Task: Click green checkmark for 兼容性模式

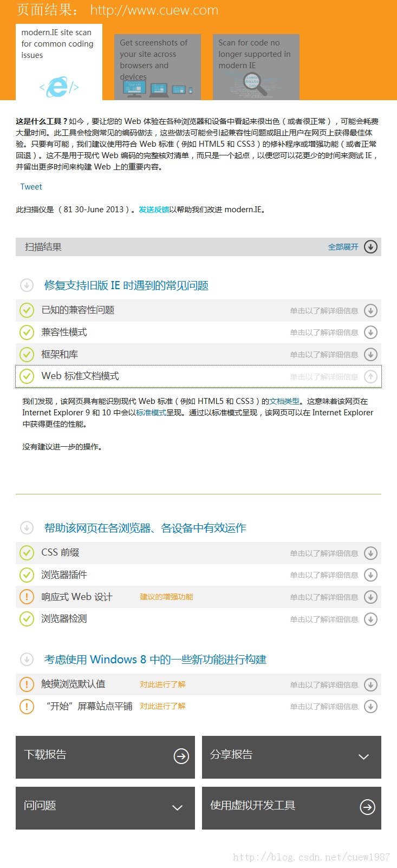Action: (x=27, y=332)
